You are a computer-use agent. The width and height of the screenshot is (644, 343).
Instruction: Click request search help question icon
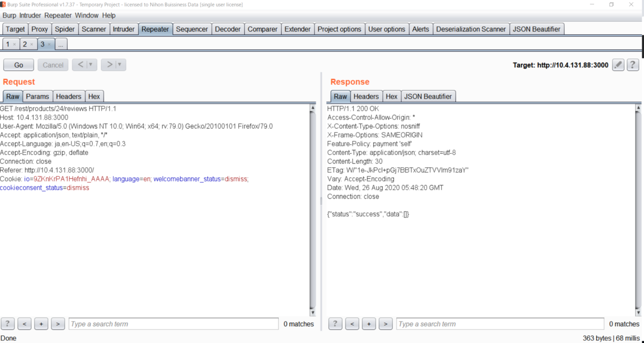tap(8, 324)
